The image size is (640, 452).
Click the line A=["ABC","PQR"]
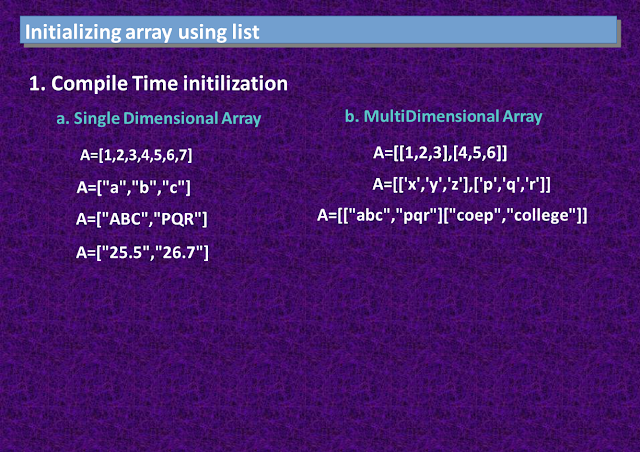[x=142, y=219]
